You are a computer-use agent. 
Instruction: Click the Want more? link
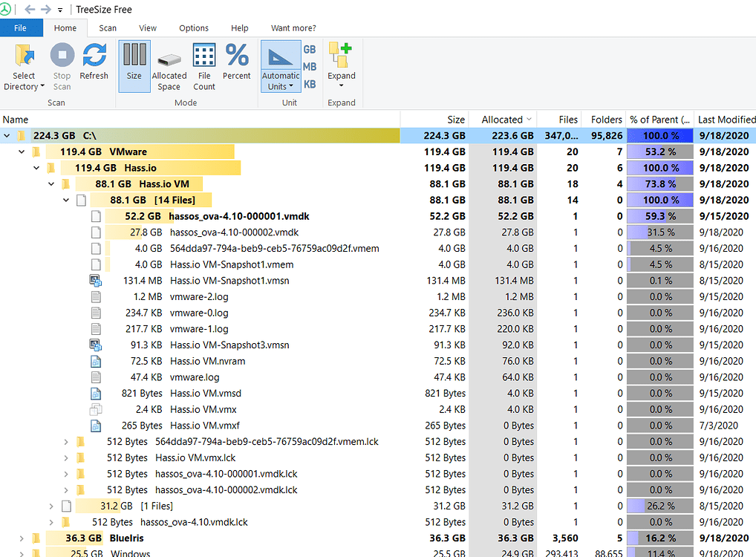293,27
